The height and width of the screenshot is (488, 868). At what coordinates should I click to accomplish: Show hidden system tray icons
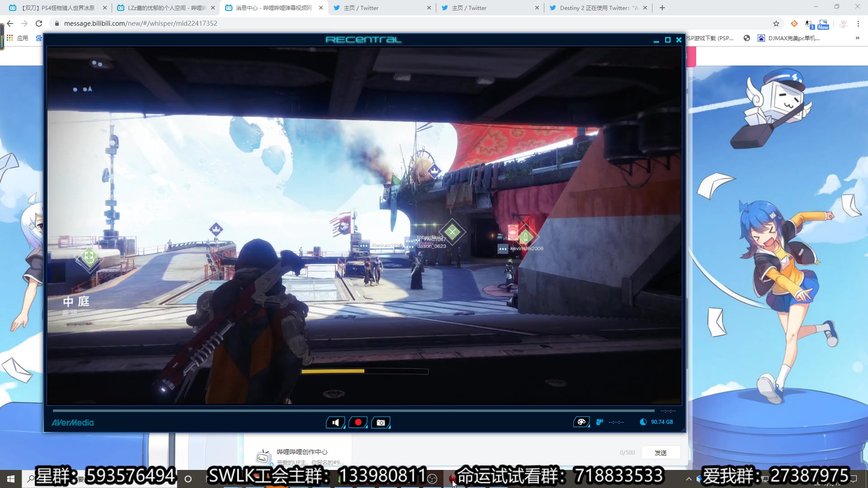(x=689, y=479)
